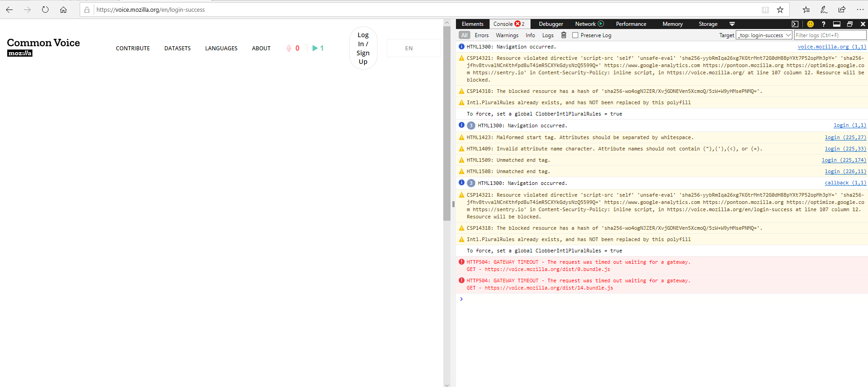868x387 pixels.
Task: Toggle the Warnings console filter
Action: click(x=507, y=35)
